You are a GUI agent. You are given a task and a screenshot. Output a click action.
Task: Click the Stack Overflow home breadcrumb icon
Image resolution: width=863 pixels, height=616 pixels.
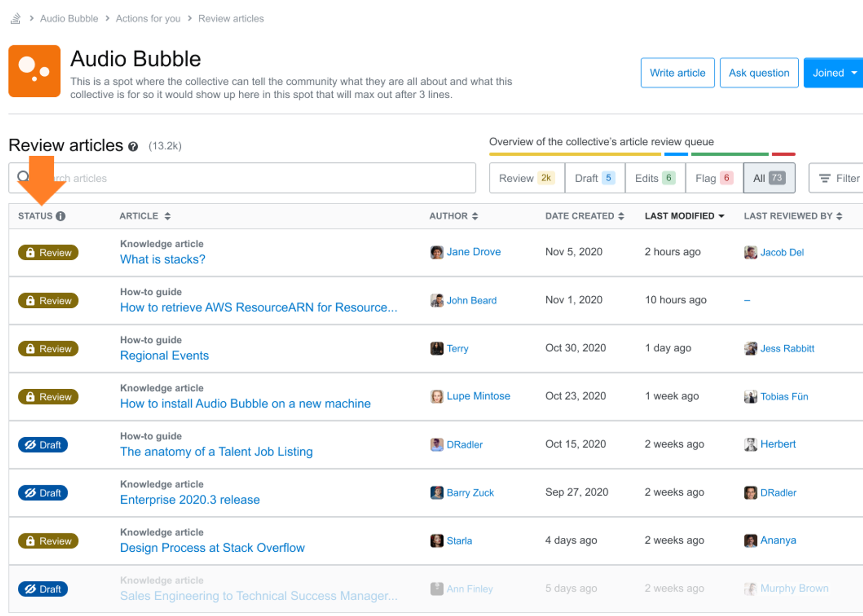tap(16, 19)
